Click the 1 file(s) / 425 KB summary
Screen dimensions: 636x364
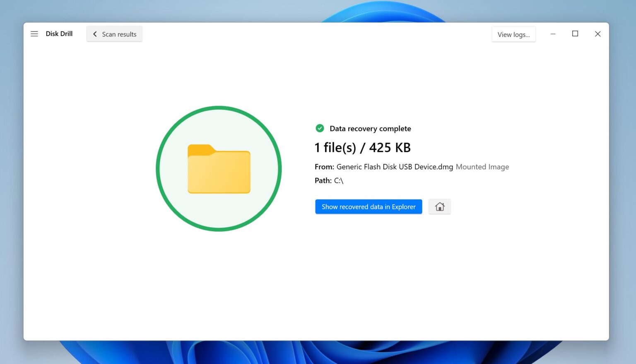point(363,147)
